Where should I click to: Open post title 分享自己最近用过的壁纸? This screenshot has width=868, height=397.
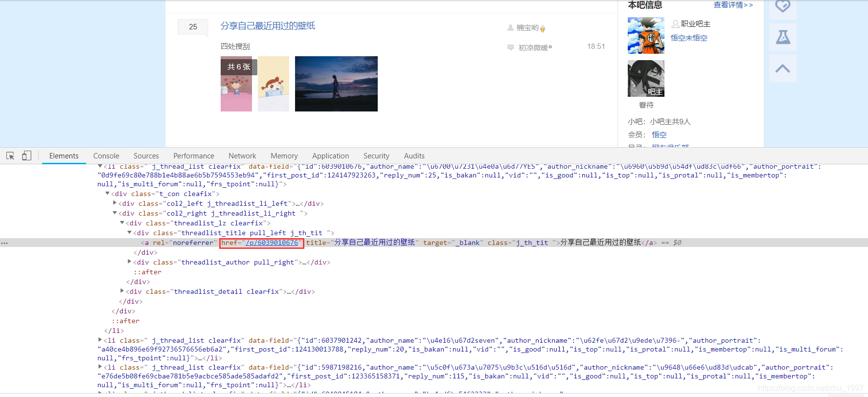coord(268,26)
